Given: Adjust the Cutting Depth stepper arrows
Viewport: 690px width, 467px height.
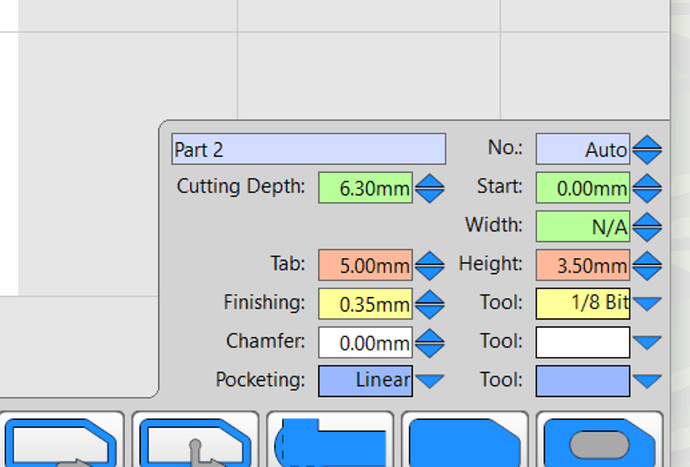Looking at the screenshot, I should (430, 188).
